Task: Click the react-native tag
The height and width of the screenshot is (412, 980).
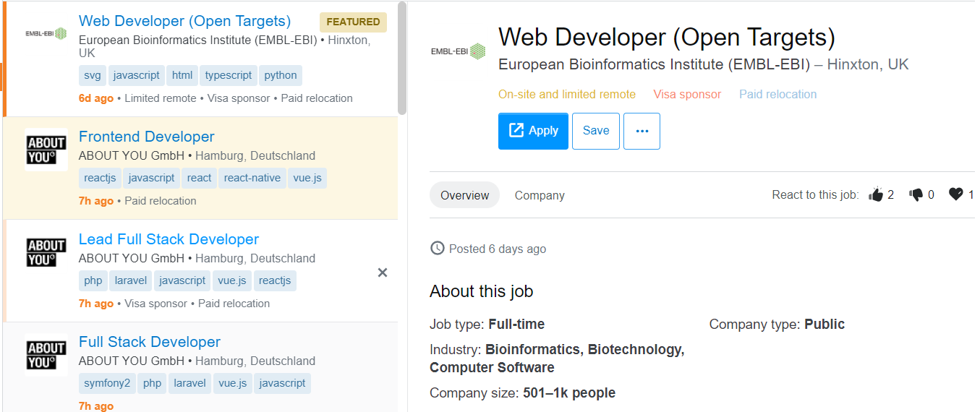Action: (252, 178)
